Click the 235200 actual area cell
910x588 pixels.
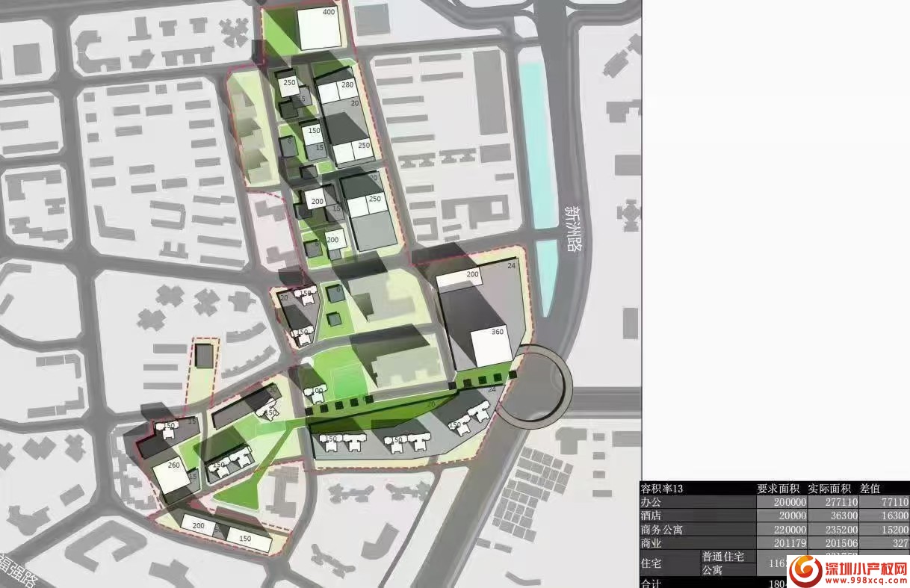[x=833, y=529]
